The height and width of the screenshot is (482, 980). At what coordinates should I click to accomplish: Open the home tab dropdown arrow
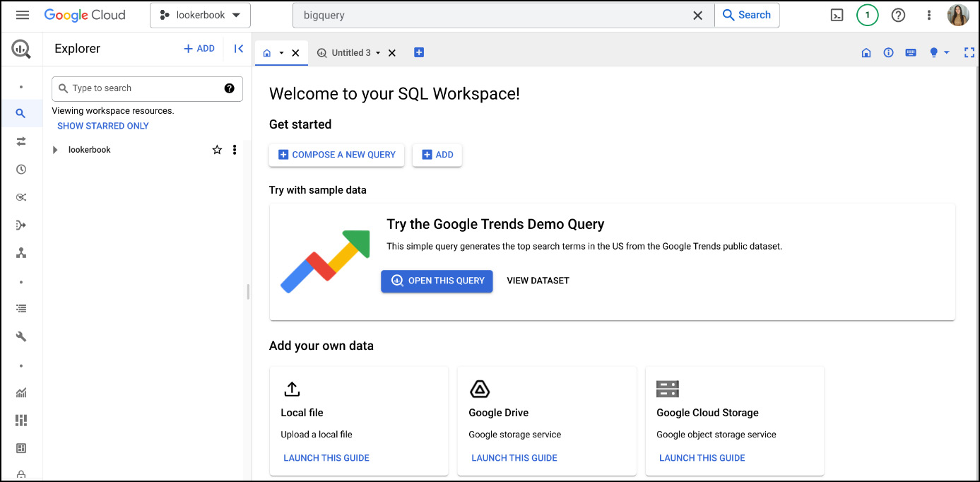tap(281, 53)
